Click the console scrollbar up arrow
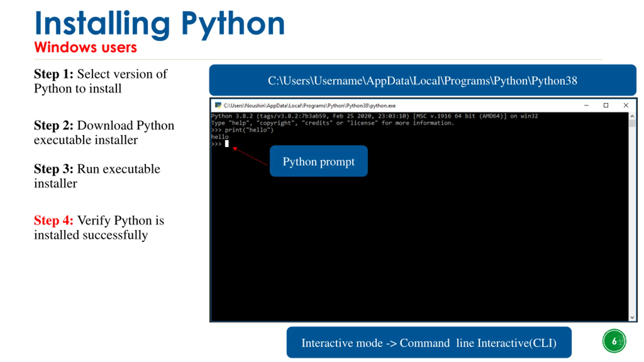 632,116
